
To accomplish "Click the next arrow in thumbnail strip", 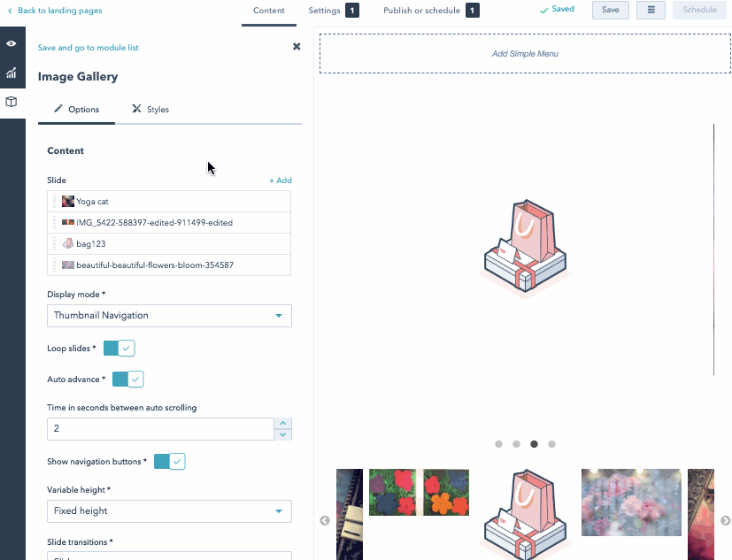I will click(x=725, y=521).
